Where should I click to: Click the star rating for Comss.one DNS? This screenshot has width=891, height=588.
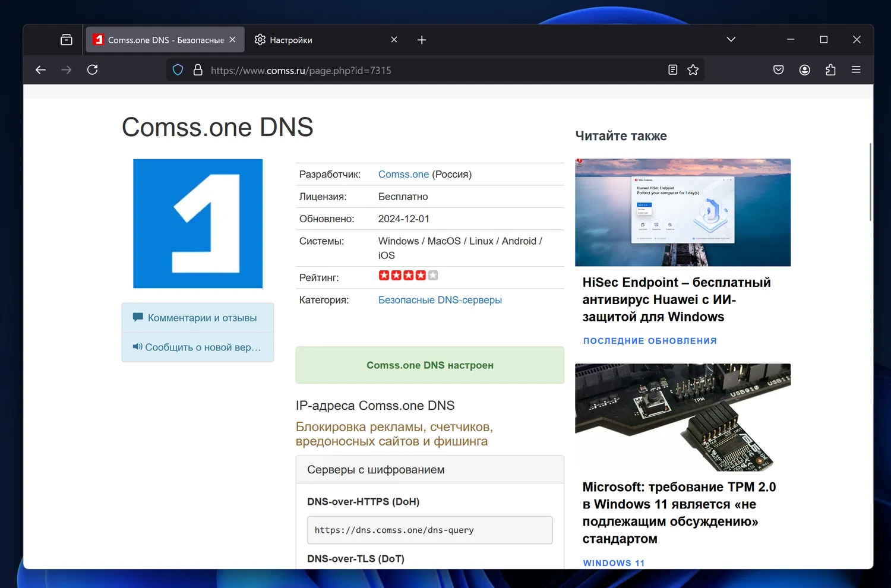(408, 276)
